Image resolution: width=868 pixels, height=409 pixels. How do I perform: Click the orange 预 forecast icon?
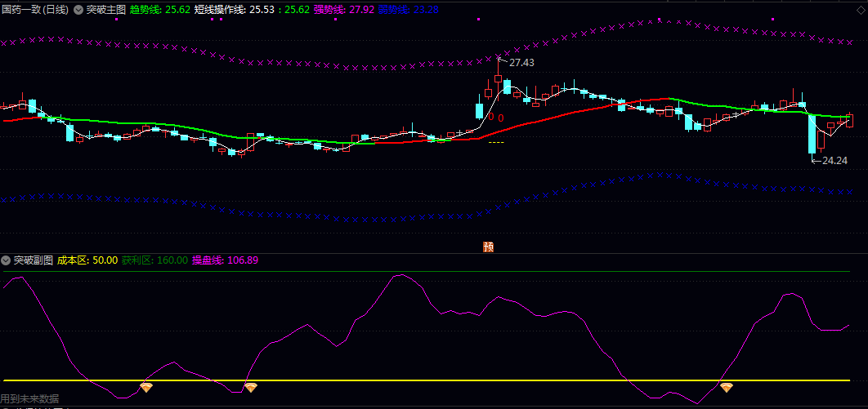click(x=488, y=247)
